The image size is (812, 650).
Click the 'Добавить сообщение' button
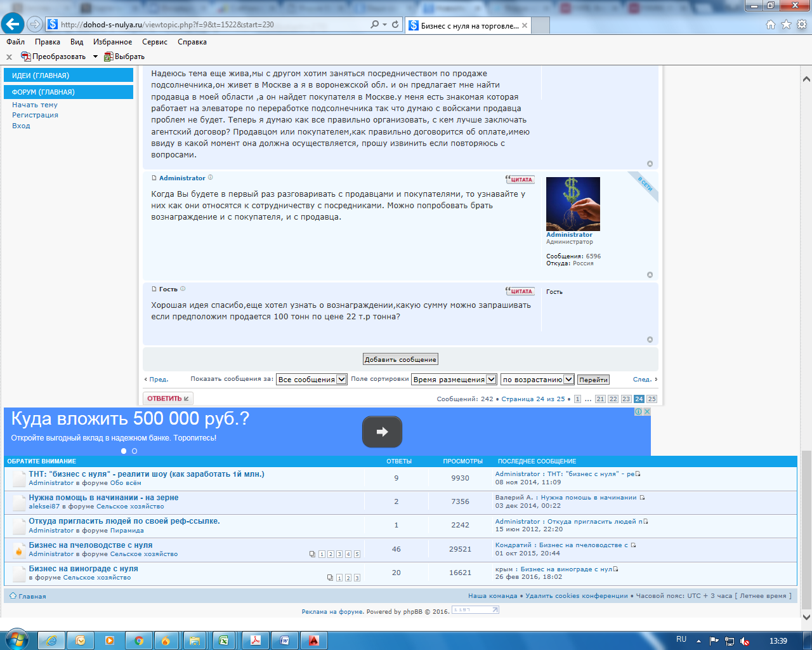click(x=400, y=359)
